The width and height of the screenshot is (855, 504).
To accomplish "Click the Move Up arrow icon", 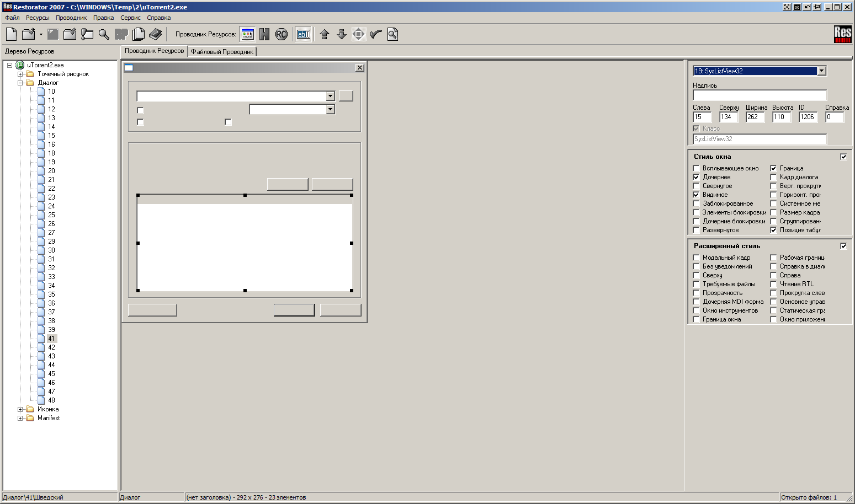I will coord(325,34).
